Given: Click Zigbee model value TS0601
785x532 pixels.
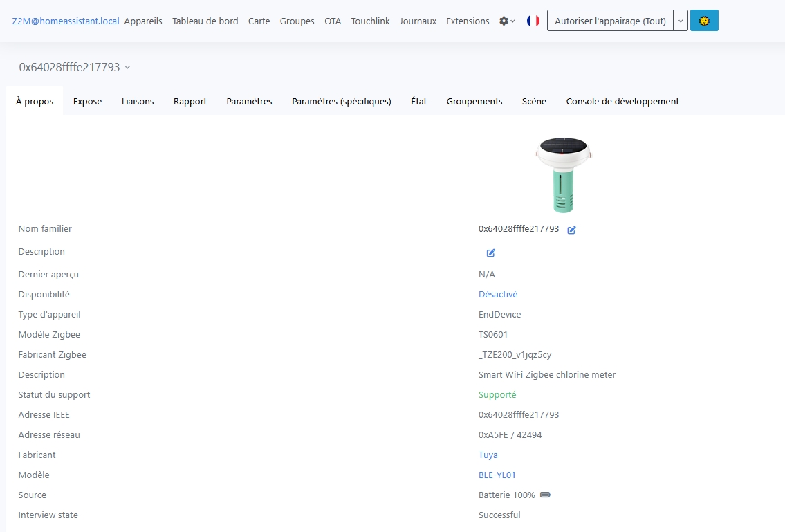Looking at the screenshot, I should point(492,335).
